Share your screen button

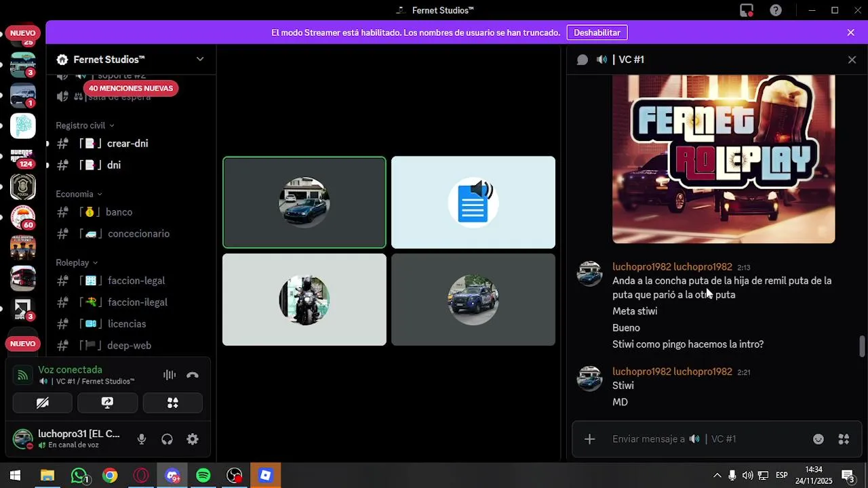pyautogui.click(x=107, y=403)
